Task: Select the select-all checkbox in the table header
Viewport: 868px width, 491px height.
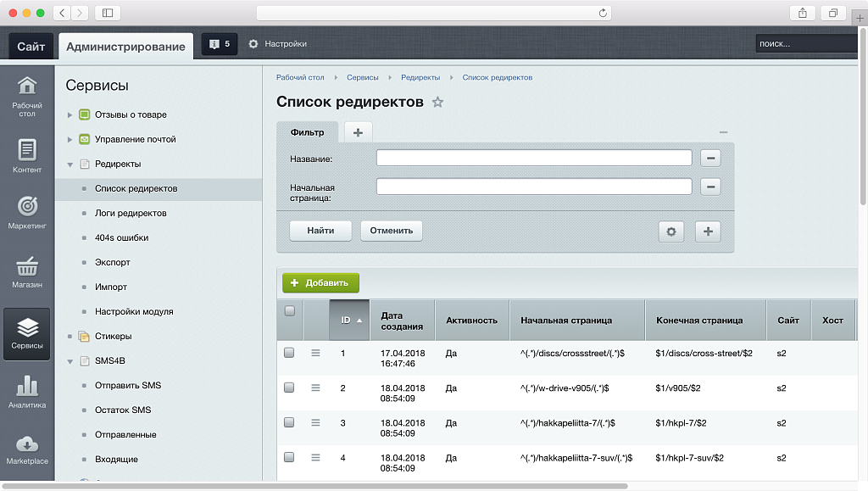Action: point(288,310)
